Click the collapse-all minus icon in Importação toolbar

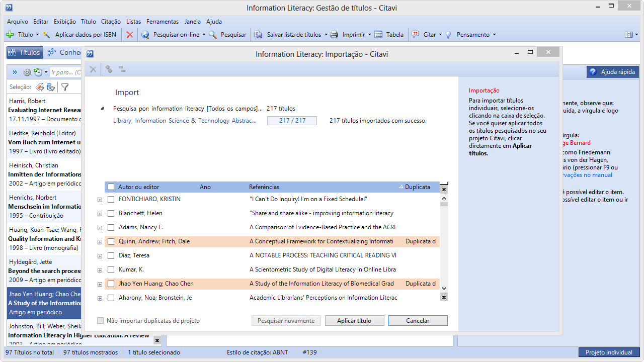(x=122, y=69)
